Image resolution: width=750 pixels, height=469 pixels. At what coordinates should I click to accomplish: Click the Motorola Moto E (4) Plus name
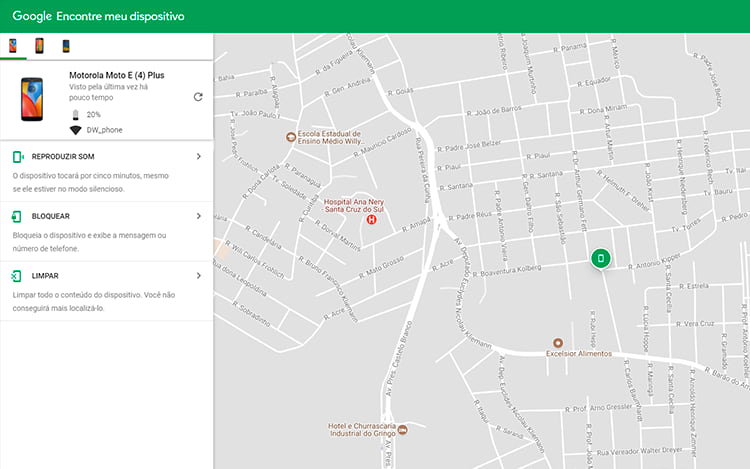coord(117,76)
